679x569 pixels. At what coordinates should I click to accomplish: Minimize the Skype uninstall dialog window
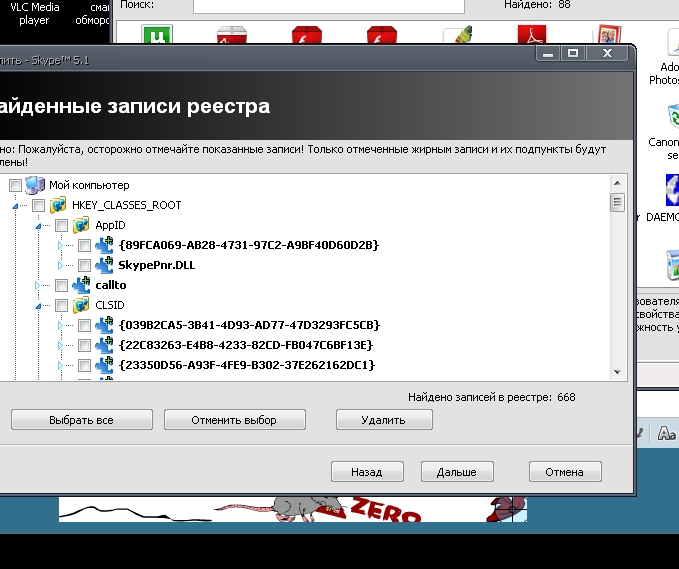[548, 53]
